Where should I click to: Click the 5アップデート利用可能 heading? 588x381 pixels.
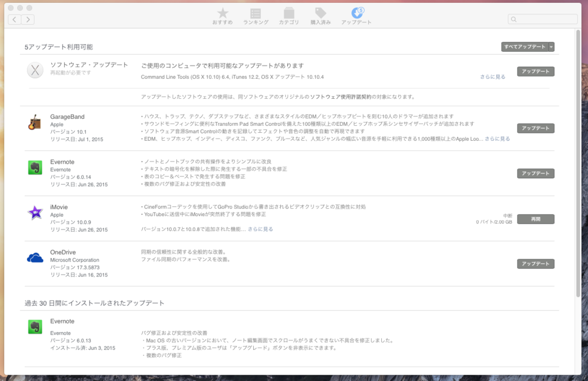pos(59,47)
